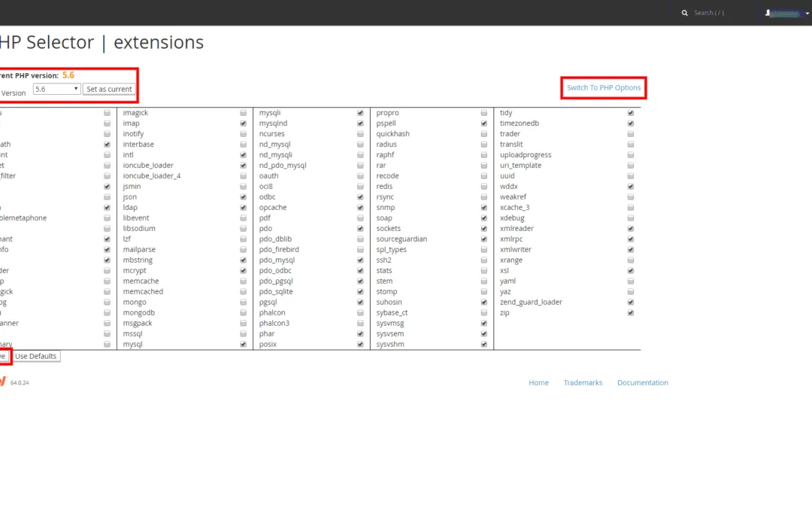The image size is (812, 508).
Task: Disable the mysqli extension
Action: [359, 112]
